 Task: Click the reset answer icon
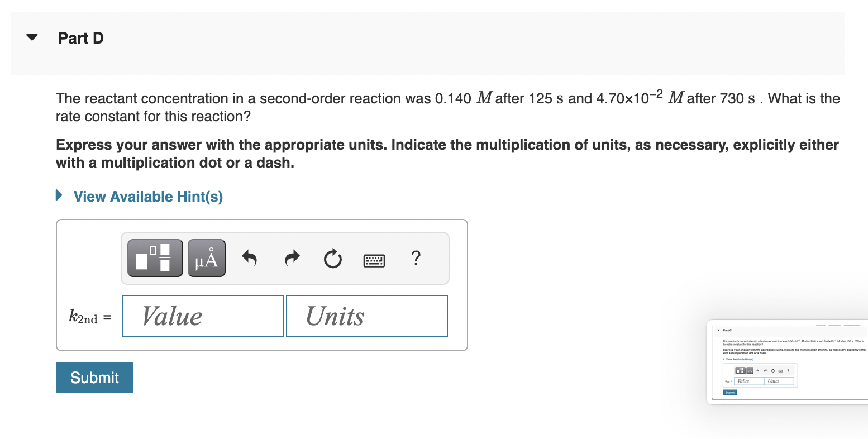pyautogui.click(x=332, y=257)
